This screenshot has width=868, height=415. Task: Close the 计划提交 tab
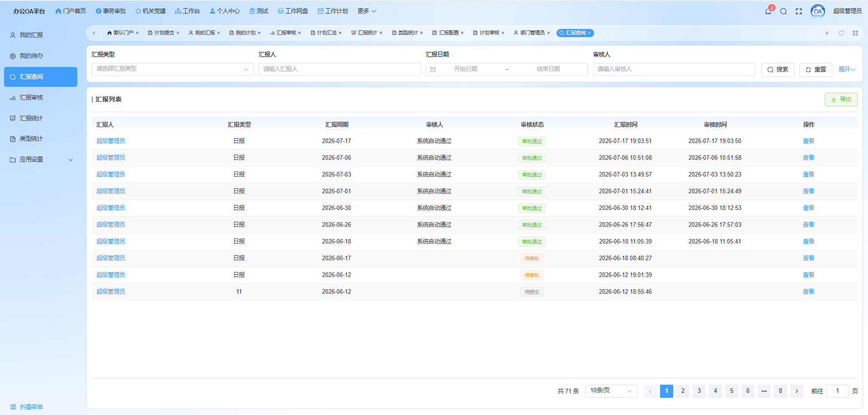[178, 33]
